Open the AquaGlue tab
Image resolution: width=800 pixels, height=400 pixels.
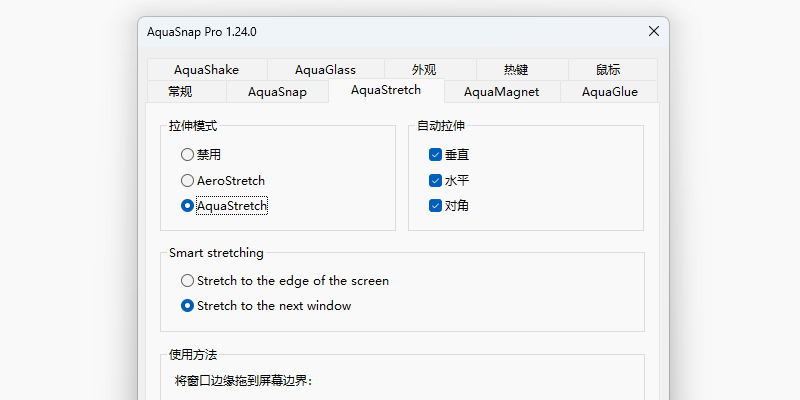coord(609,92)
